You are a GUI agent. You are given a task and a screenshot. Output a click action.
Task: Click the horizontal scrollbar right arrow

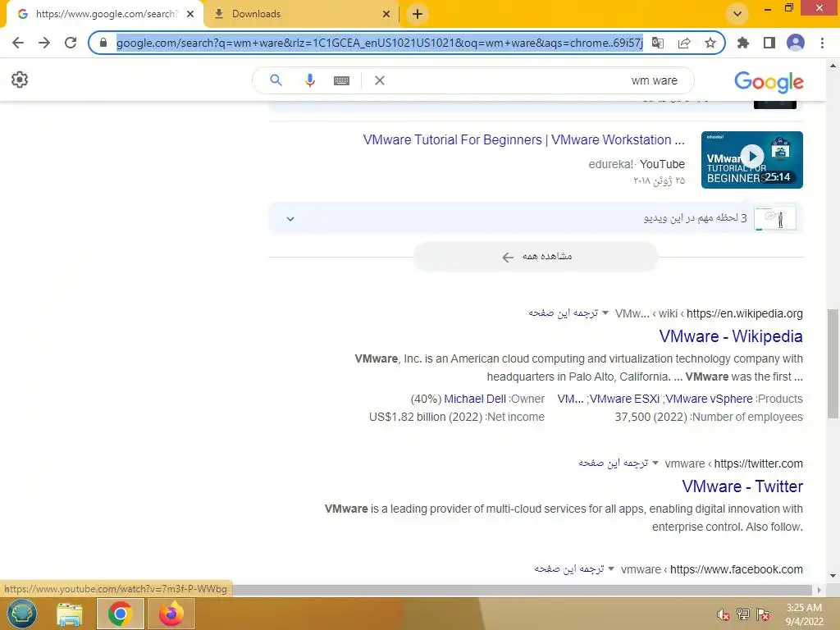[x=819, y=590]
